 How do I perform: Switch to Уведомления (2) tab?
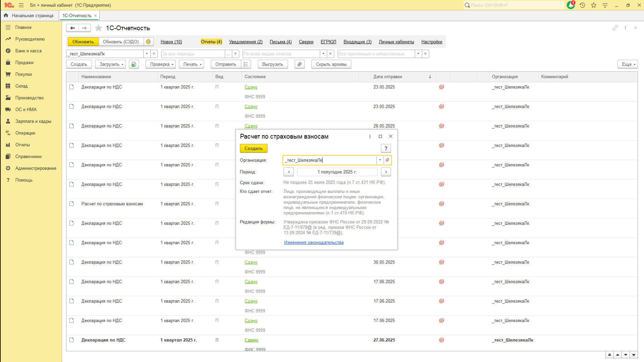(246, 42)
